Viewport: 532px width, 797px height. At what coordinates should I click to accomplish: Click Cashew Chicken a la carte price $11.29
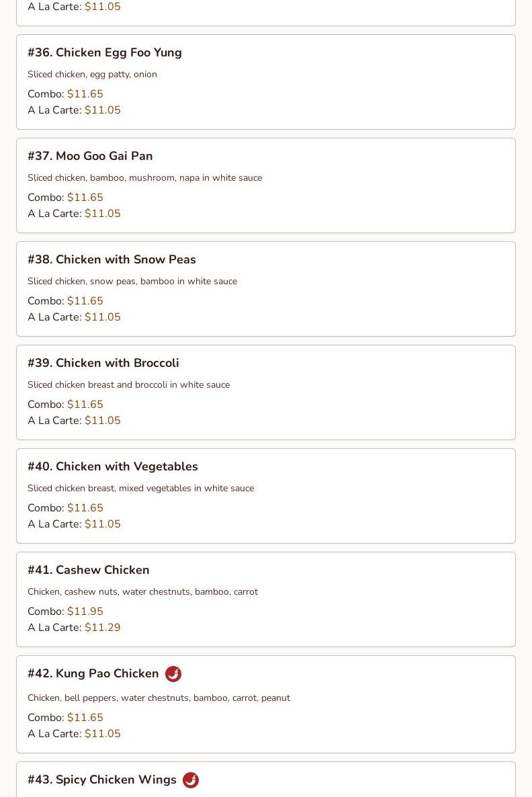(x=103, y=628)
